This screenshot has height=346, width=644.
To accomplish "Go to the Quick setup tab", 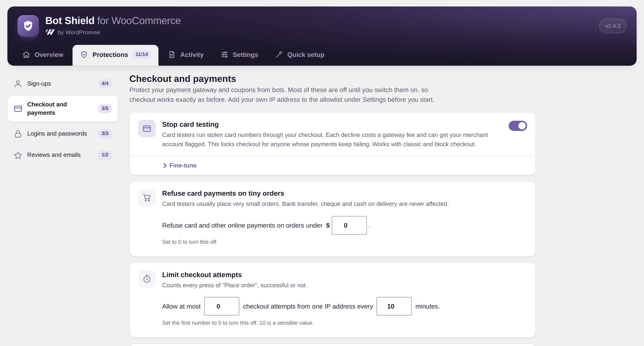I will point(300,55).
